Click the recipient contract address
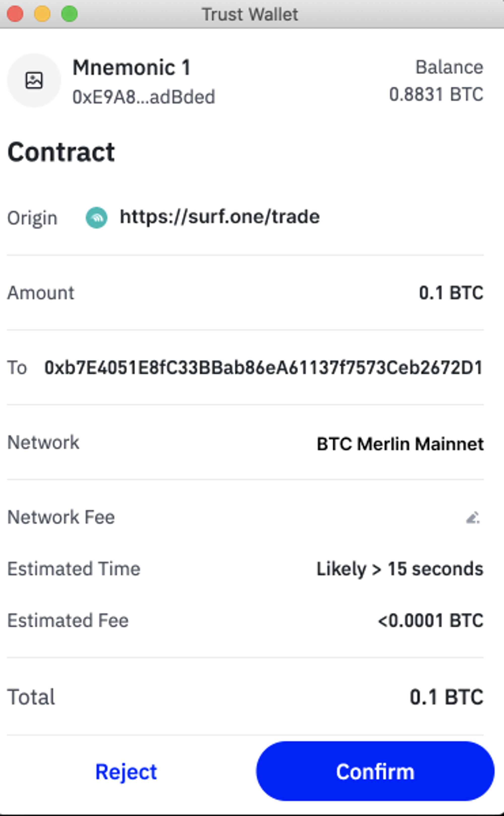Viewport: 504px width, 816px height. point(263,368)
